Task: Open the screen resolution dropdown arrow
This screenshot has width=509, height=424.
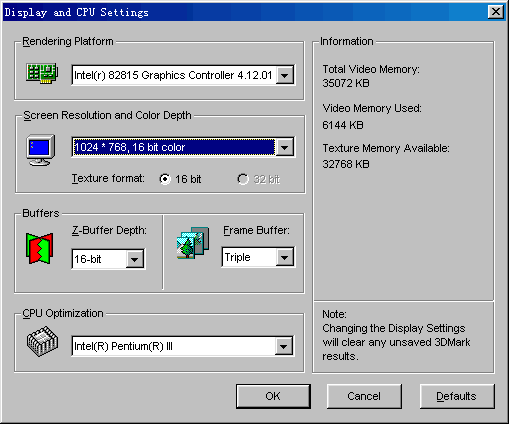Action: click(x=285, y=147)
